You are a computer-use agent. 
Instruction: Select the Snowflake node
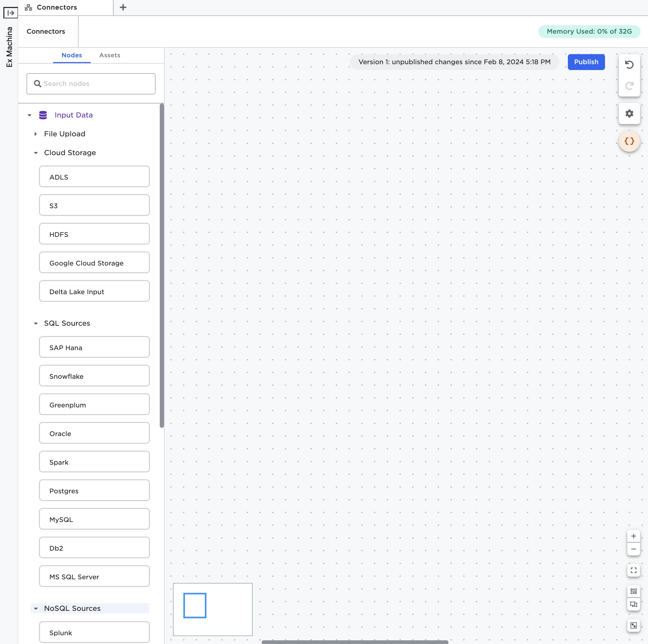point(94,376)
